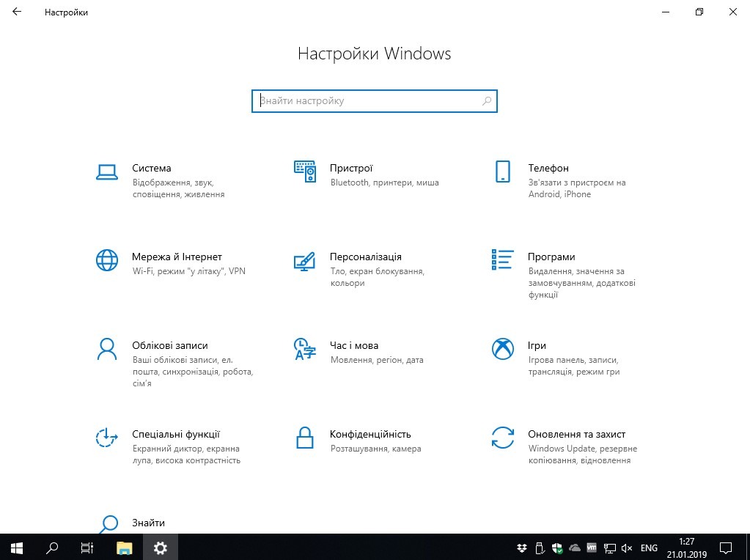Open Пристрої keyboard and speaker icon
Viewport: 750px width, 560px height.
coord(305,172)
